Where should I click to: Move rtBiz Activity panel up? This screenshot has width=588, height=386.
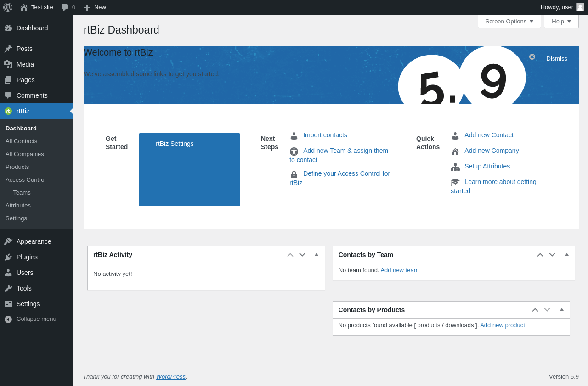290,255
